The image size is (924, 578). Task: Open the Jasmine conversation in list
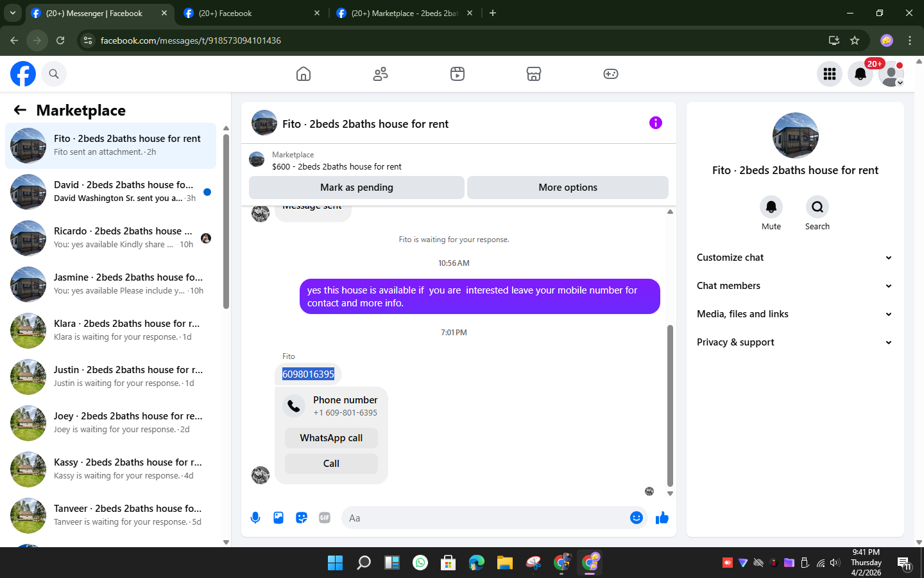click(x=111, y=285)
